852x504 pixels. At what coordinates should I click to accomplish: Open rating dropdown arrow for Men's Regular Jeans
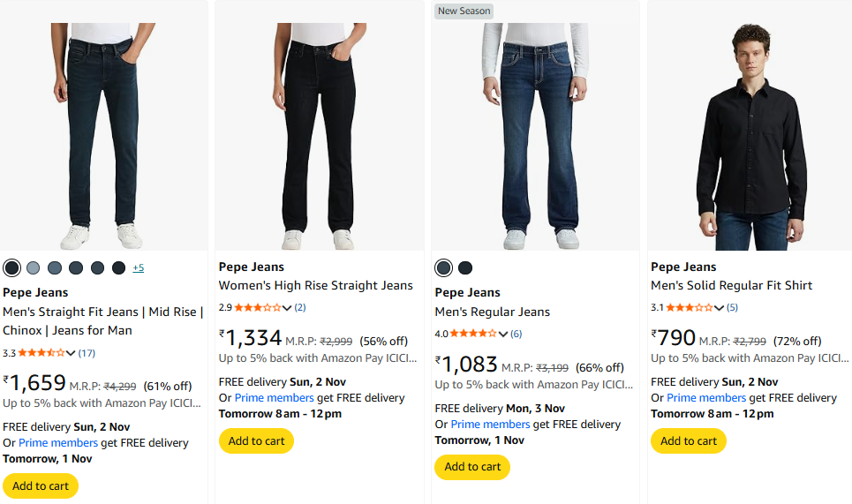[x=503, y=334]
